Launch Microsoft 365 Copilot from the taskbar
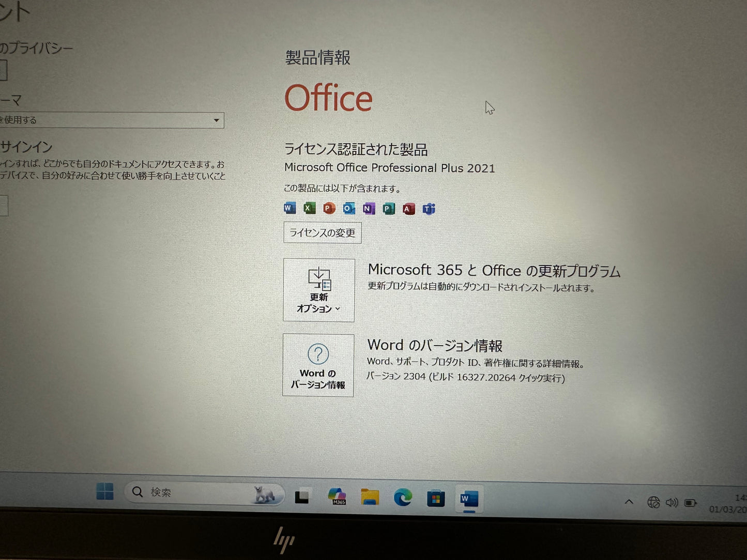747x560 pixels. (337, 496)
